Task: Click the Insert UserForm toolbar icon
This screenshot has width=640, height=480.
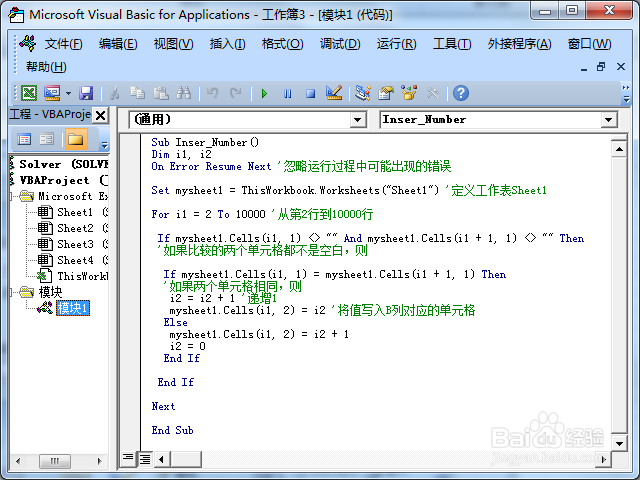Action: [52, 93]
